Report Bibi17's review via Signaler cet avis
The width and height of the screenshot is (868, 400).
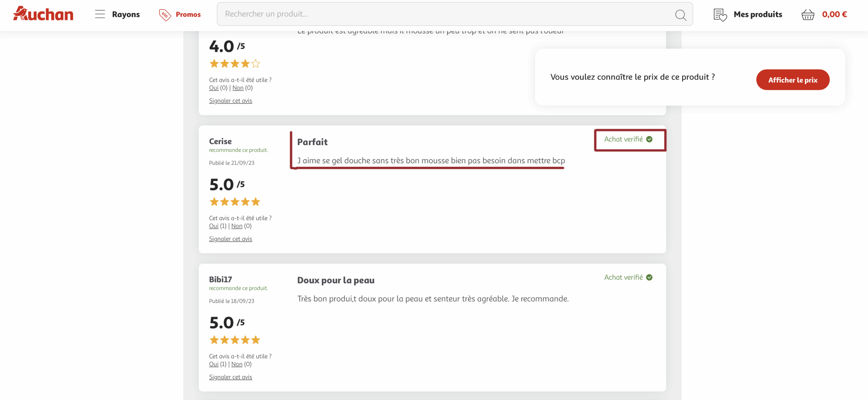pos(231,377)
